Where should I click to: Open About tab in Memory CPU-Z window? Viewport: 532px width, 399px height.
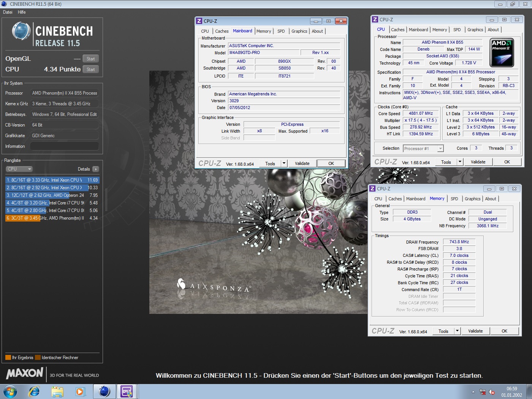coord(491,199)
